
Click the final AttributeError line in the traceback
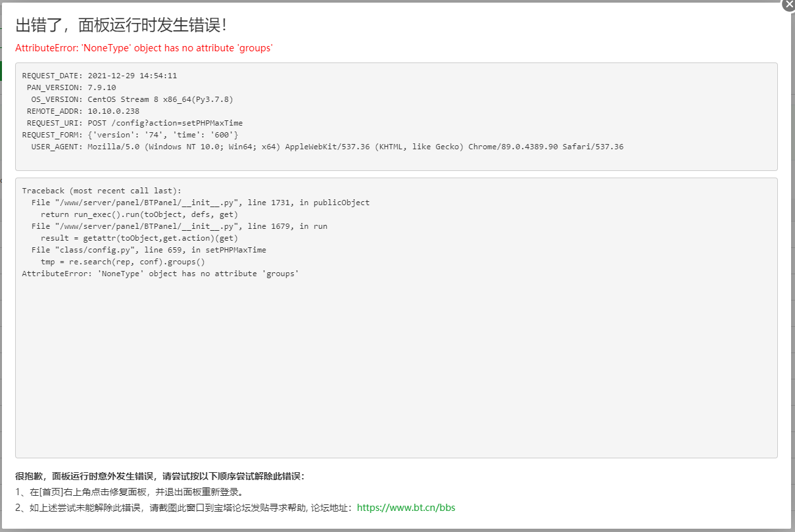tap(160, 274)
